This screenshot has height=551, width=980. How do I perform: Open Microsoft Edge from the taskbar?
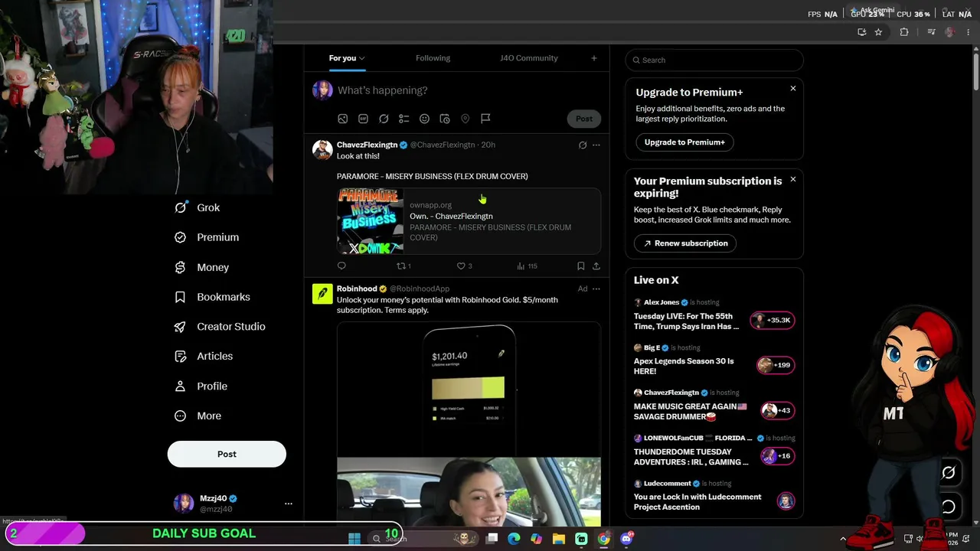514,539
